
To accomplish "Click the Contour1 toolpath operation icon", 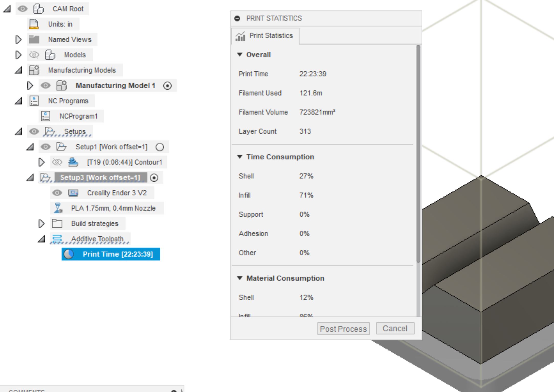I will coord(73,162).
